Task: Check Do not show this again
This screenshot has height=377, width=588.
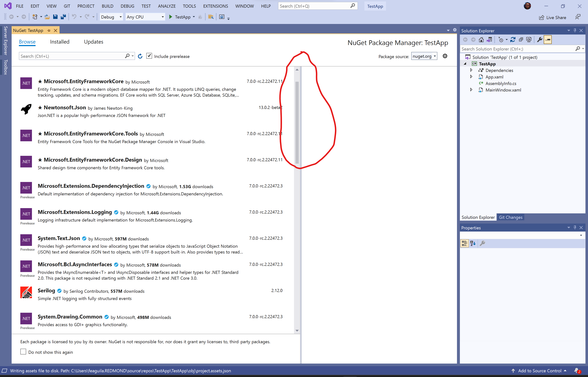Action: 23,352
